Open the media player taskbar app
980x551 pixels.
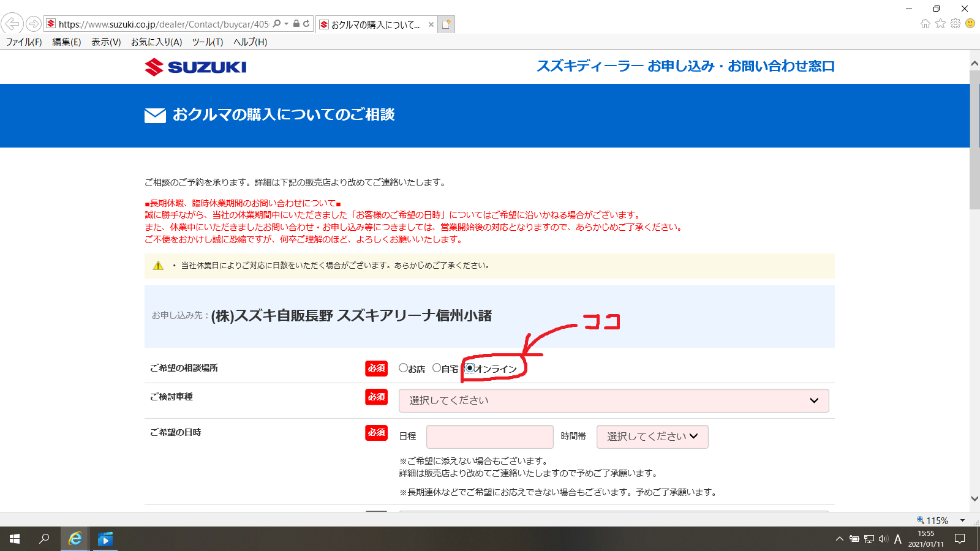105,539
